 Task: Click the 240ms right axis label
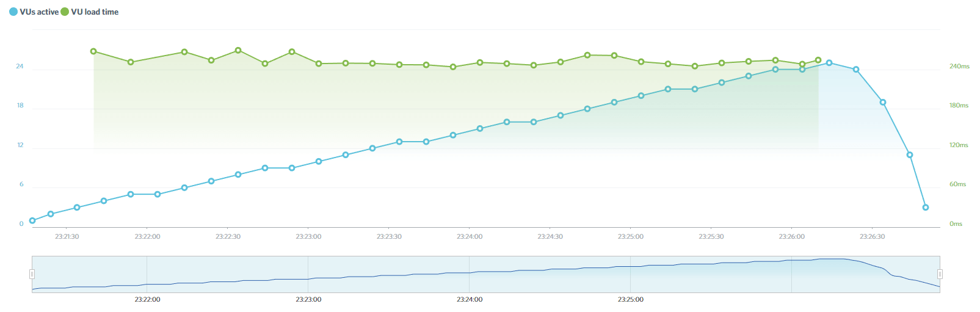pyautogui.click(x=959, y=67)
